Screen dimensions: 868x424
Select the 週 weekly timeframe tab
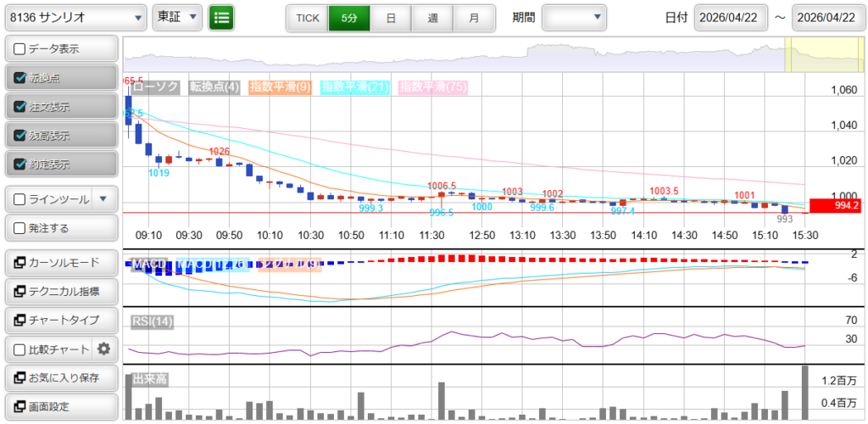[432, 18]
